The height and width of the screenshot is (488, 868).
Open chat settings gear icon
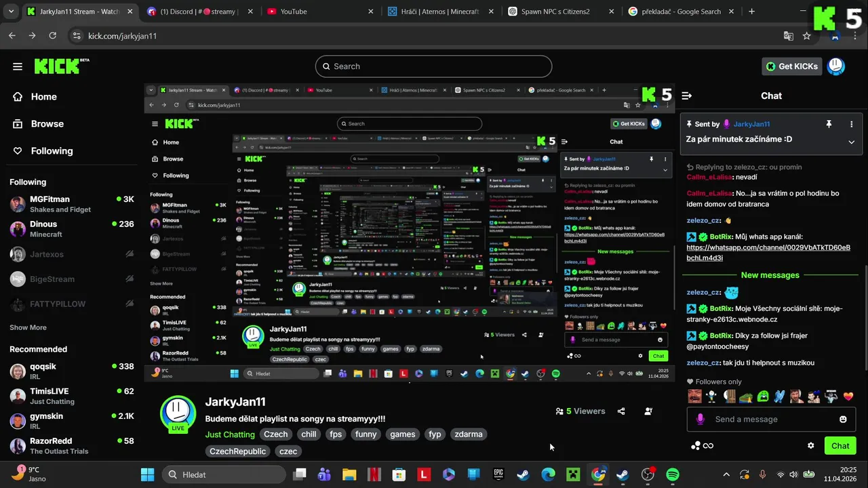[810, 446]
